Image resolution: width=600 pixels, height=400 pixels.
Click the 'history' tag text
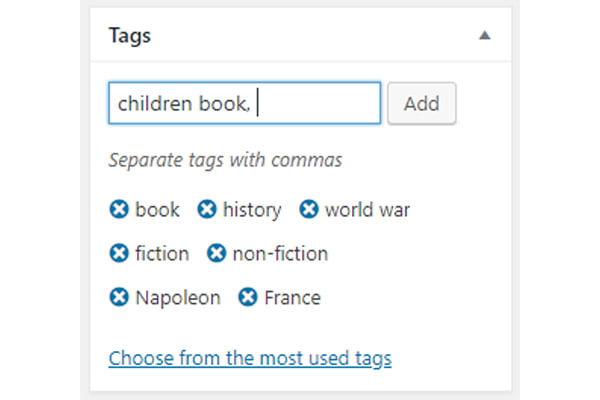point(252,211)
